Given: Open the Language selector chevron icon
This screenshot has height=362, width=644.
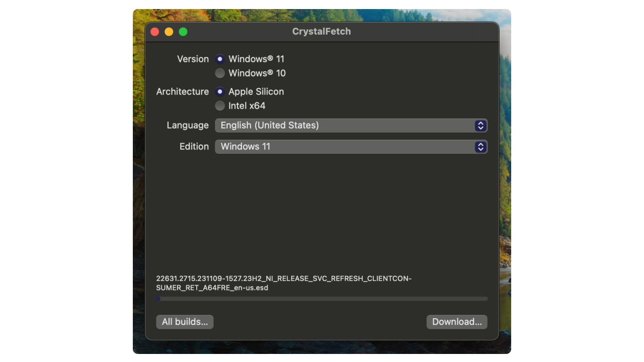Looking at the screenshot, I should [480, 125].
